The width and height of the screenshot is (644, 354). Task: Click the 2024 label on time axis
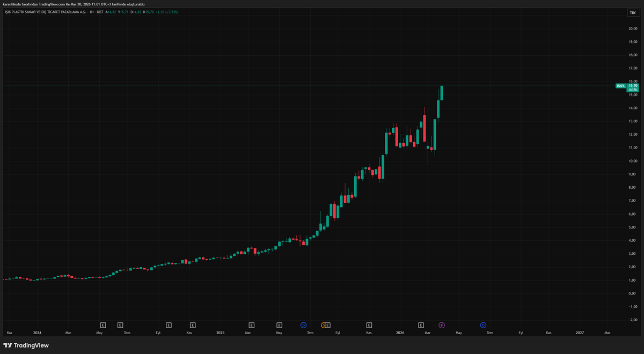(37, 333)
